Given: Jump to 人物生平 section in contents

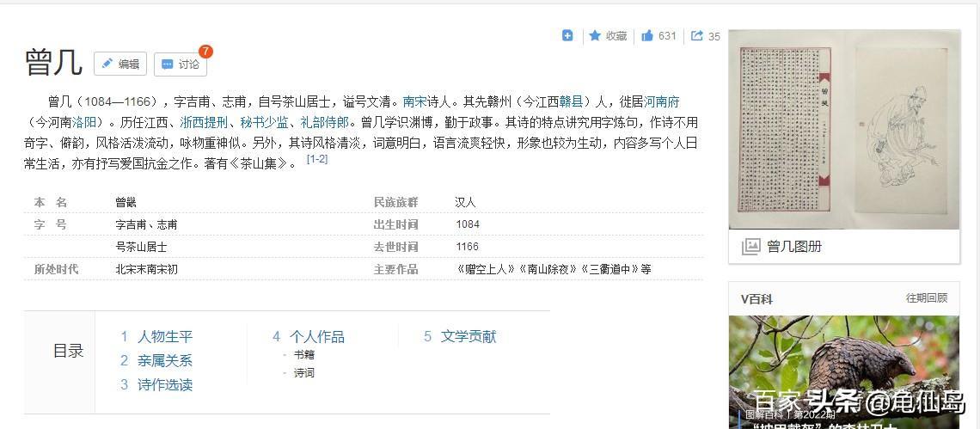Looking at the screenshot, I should pyautogui.click(x=164, y=337).
